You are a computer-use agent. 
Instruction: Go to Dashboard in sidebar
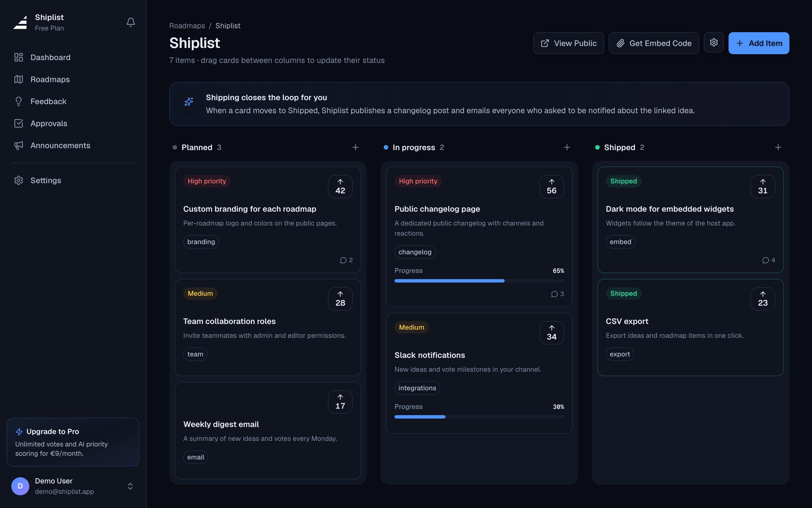click(73, 58)
